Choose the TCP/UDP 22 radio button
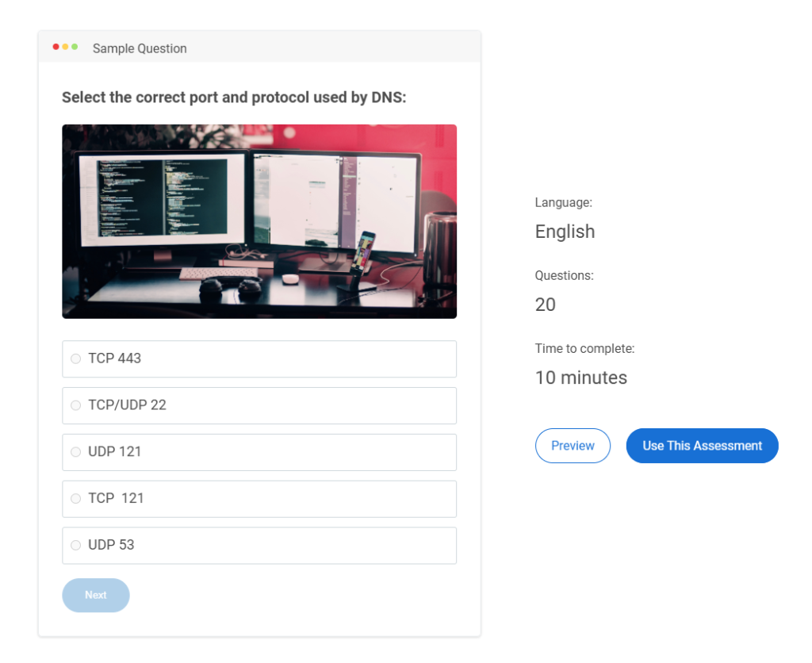Viewport: 812px width, 663px height. (x=76, y=405)
